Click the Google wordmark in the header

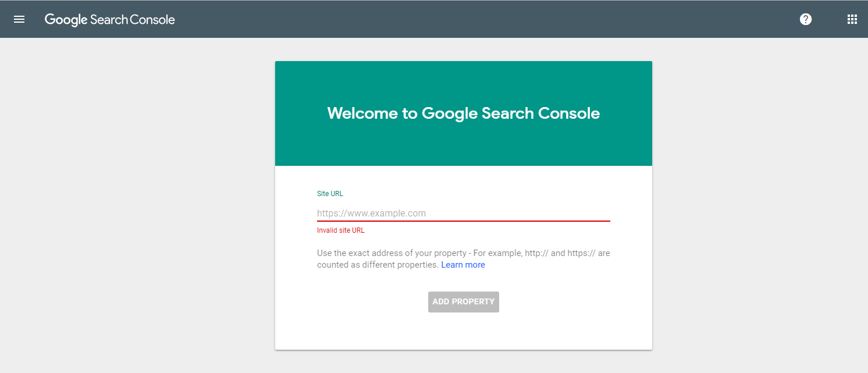click(66, 20)
